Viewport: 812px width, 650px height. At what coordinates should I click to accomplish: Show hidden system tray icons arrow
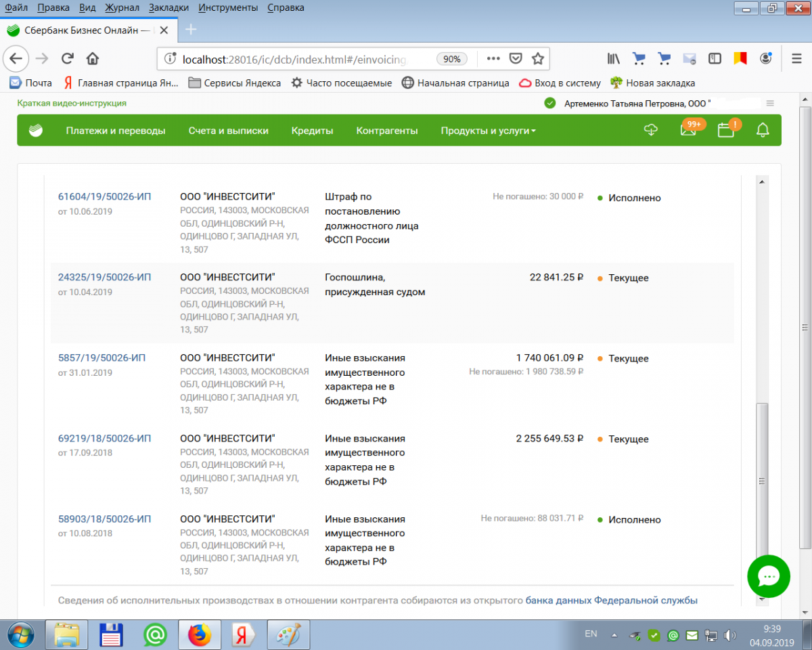pos(614,635)
